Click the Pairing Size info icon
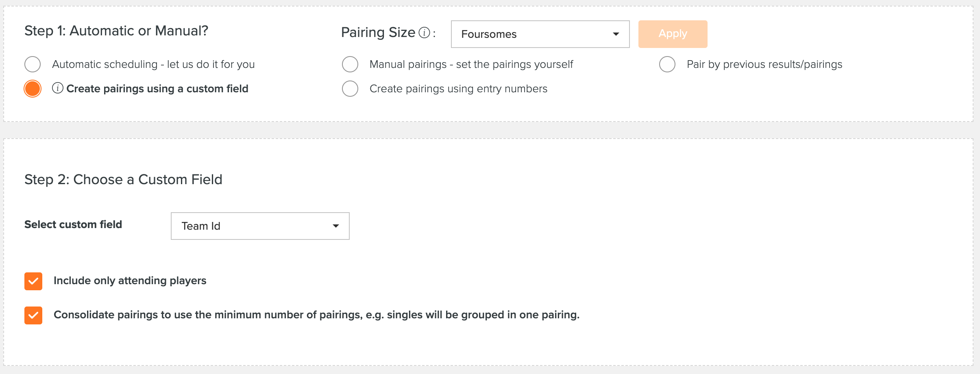The width and height of the screenshot is (980, 374). tap(424, 33)
